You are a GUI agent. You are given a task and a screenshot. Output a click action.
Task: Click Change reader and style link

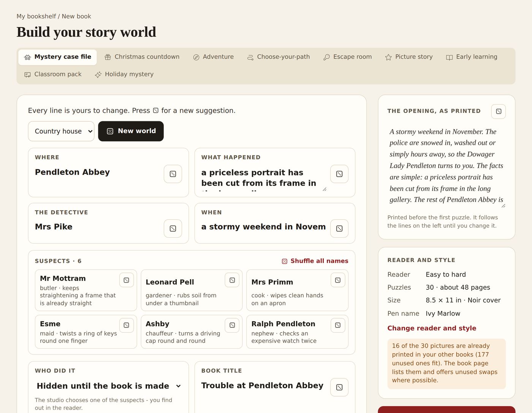[432, 328]
